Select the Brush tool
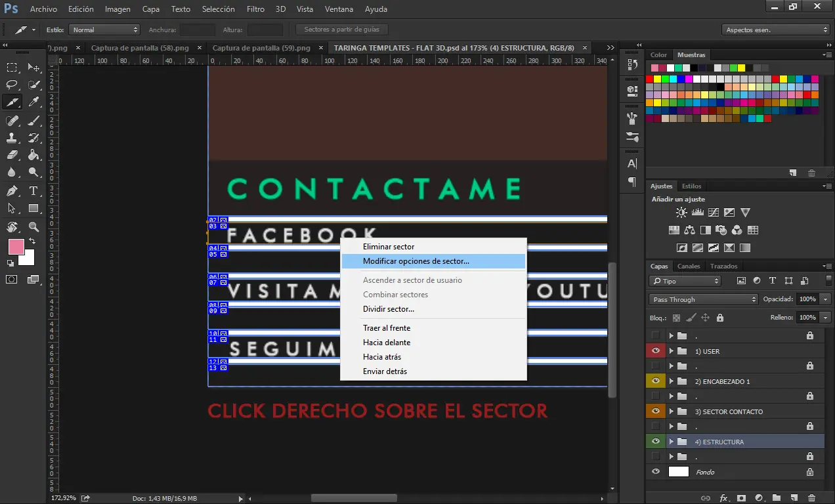 [x=33, y=120]
